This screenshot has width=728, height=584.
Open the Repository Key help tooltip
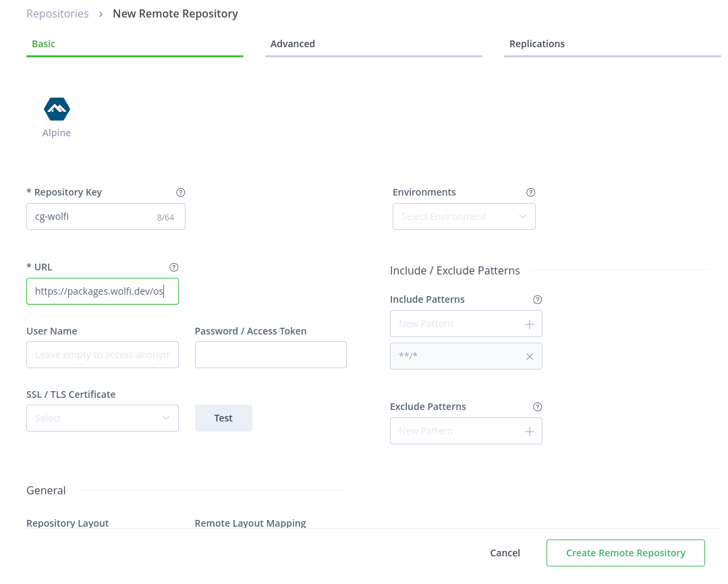click(x=180, y=192)
